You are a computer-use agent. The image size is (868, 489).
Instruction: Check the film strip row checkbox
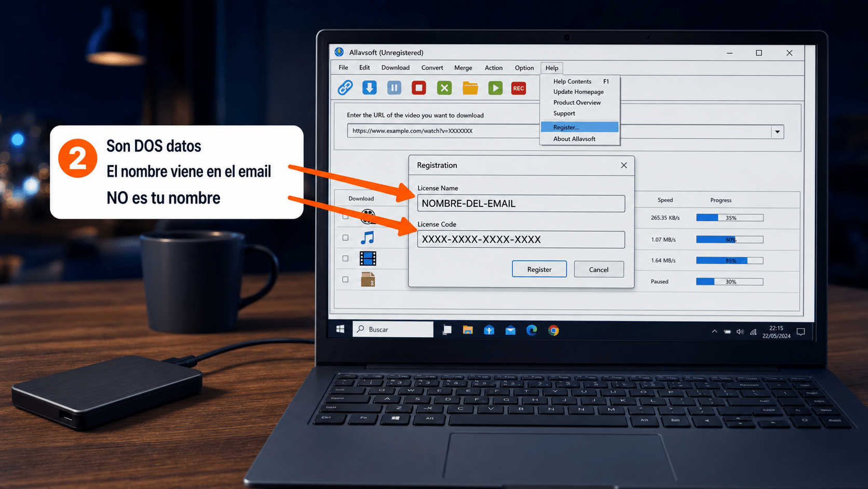pos(345,258)
